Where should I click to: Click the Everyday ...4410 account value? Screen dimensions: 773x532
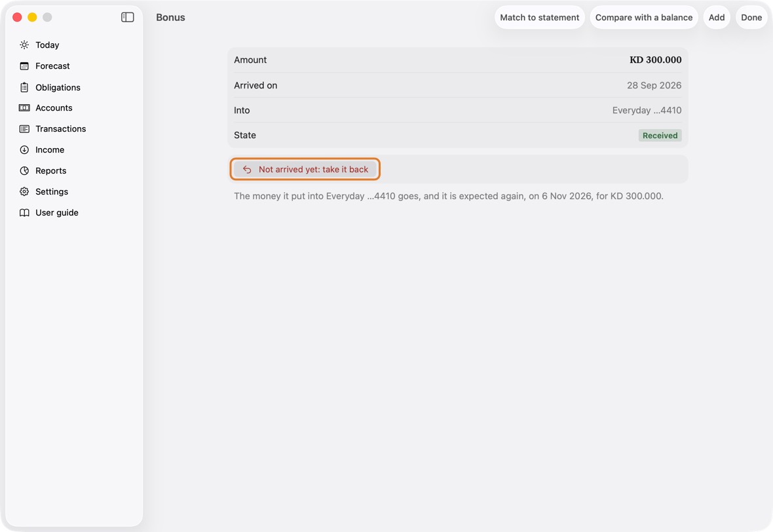[x=647, y=111]
